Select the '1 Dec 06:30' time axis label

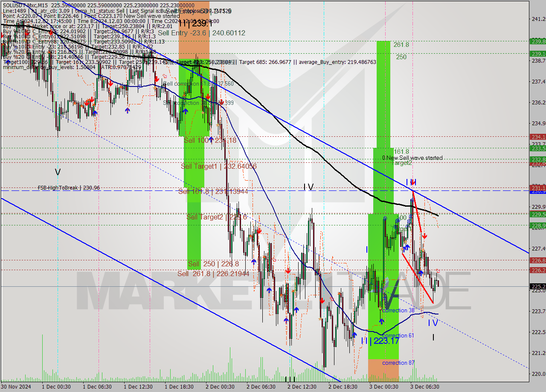tap(97, 387)
